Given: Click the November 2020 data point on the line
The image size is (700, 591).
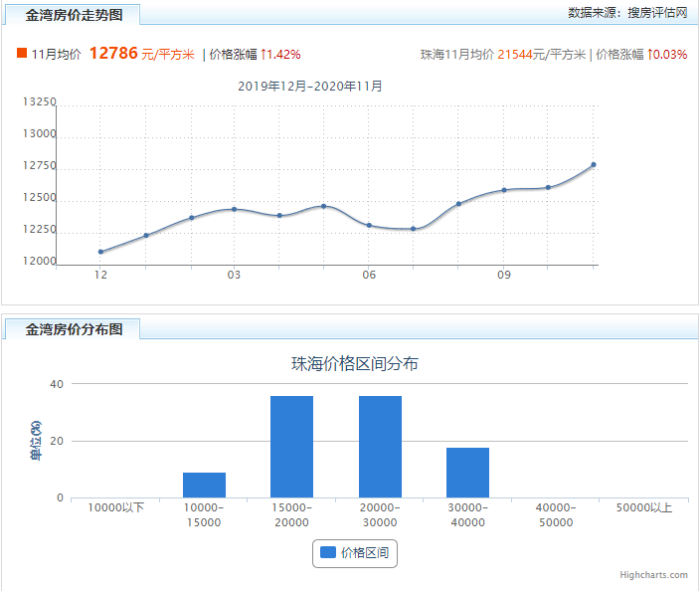Looking at the screenshot, I should (594, 165).
